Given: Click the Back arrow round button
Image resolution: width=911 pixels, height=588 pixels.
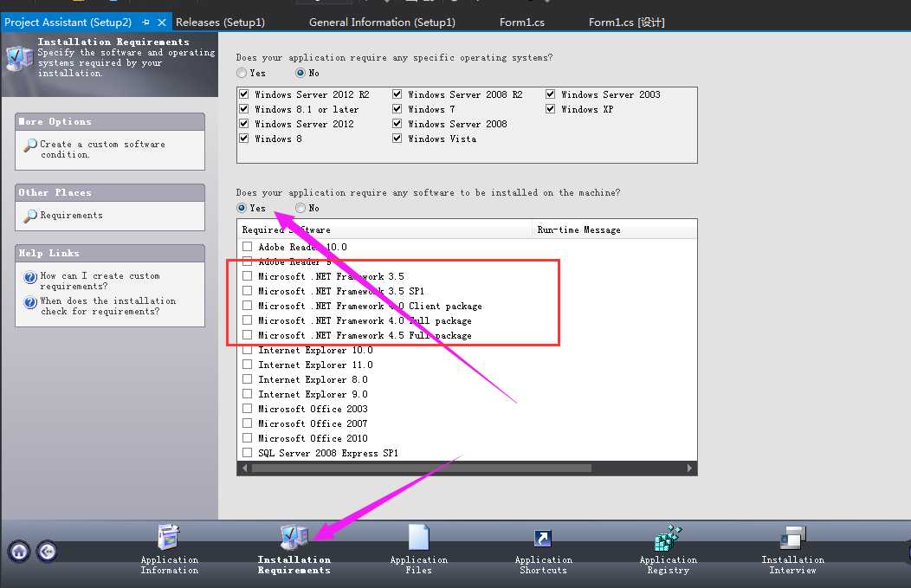Looking at the screenshot, I should tap(47, 552).
